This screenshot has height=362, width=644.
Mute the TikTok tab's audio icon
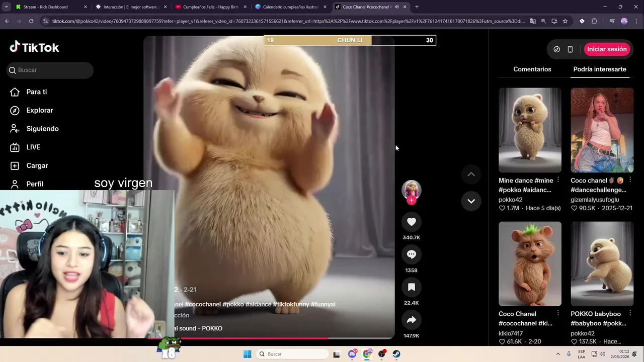point(396,7)
